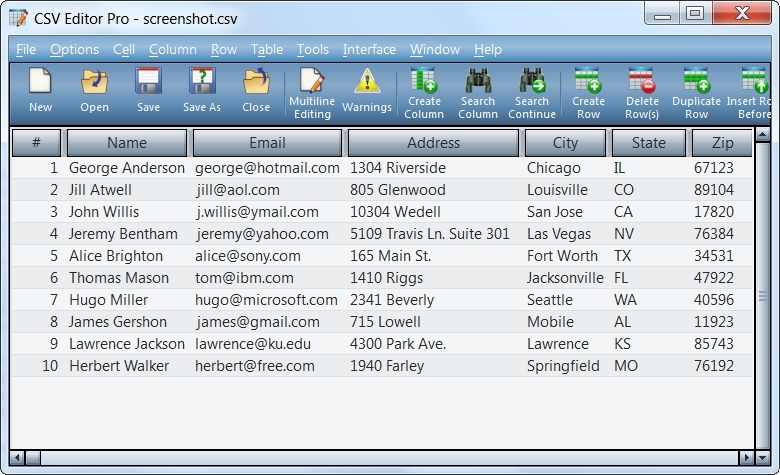
Task: Save the file using the Save icon
Action: pyautogui.click(x=148, y=91)
